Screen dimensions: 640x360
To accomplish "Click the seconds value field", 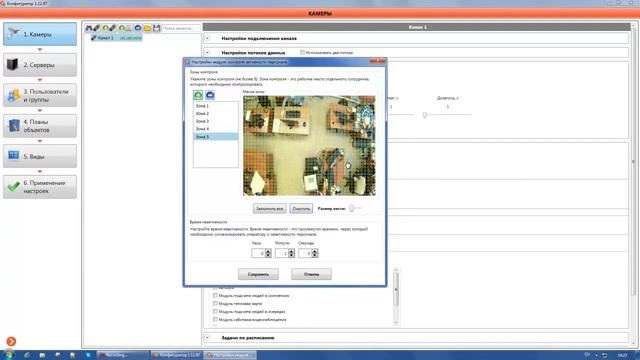I will click(305, 253).
